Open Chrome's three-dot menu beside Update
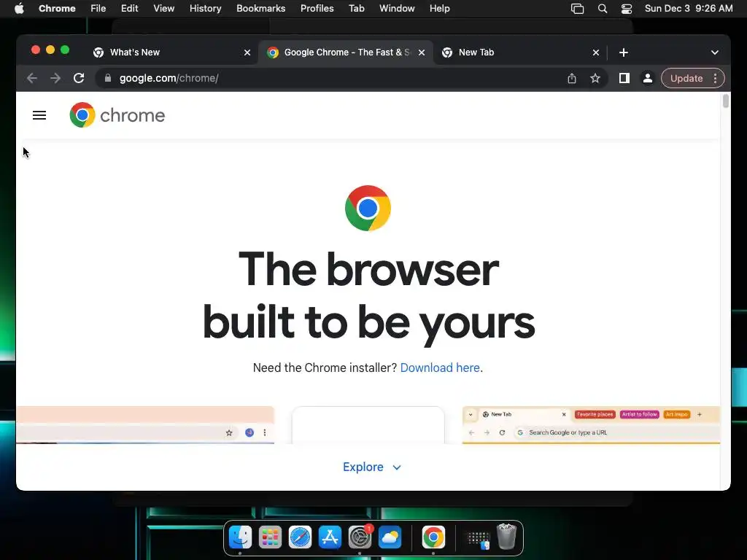The image size is (747, 560). pyautogui.click(x=715, y=78)
